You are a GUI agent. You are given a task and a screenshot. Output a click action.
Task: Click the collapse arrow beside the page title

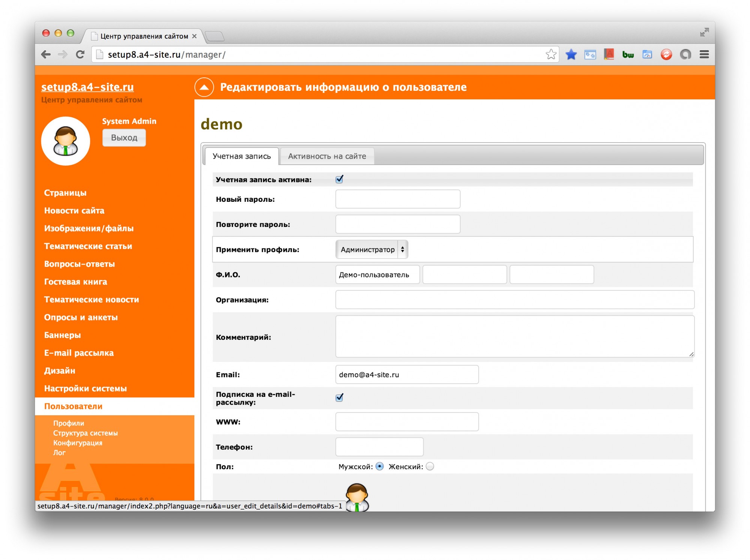coord(204,87)
